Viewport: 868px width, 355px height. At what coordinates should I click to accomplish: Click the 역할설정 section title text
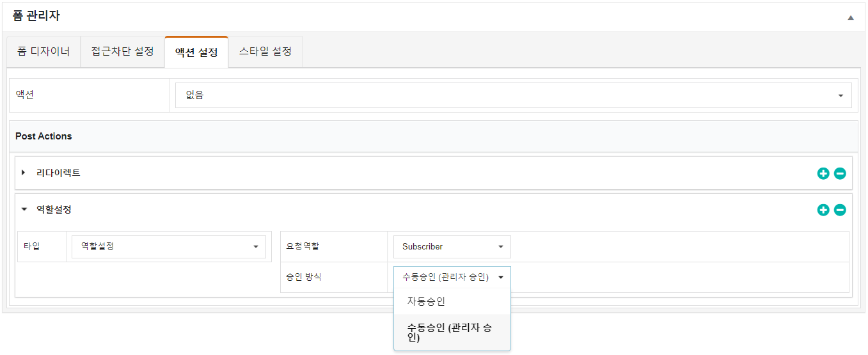point(54,209)
